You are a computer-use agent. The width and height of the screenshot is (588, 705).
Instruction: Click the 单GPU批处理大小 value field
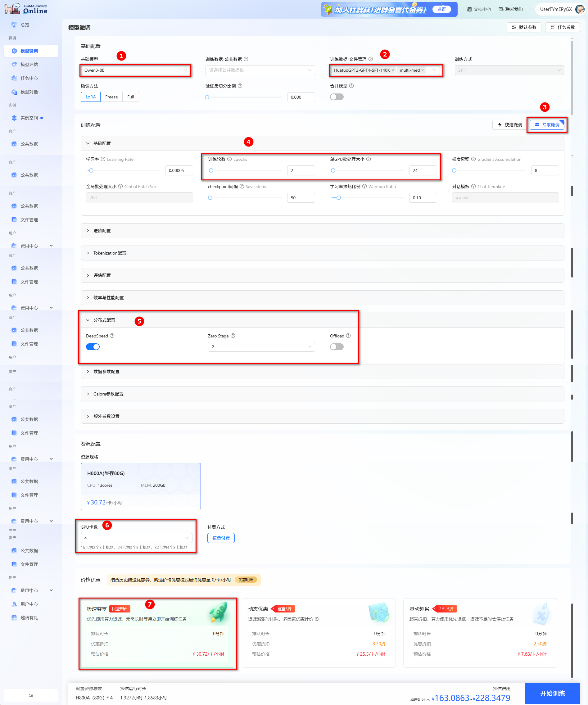coord(423,170)
